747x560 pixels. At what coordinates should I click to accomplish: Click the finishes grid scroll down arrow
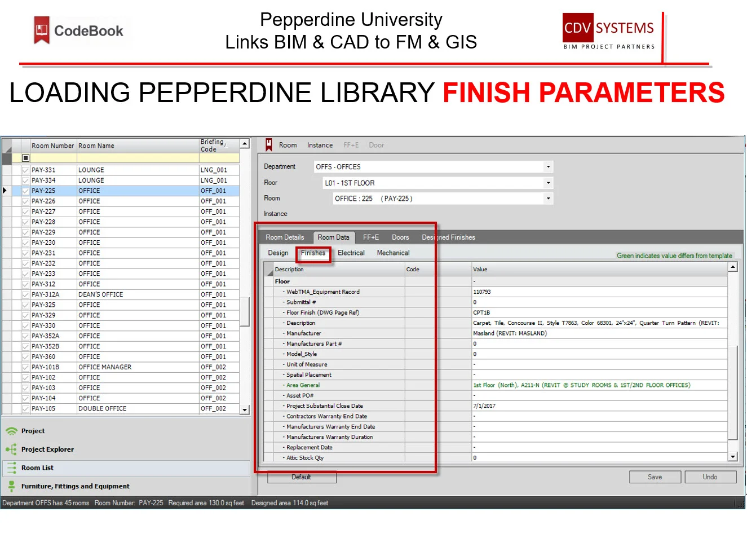point(733,457)
